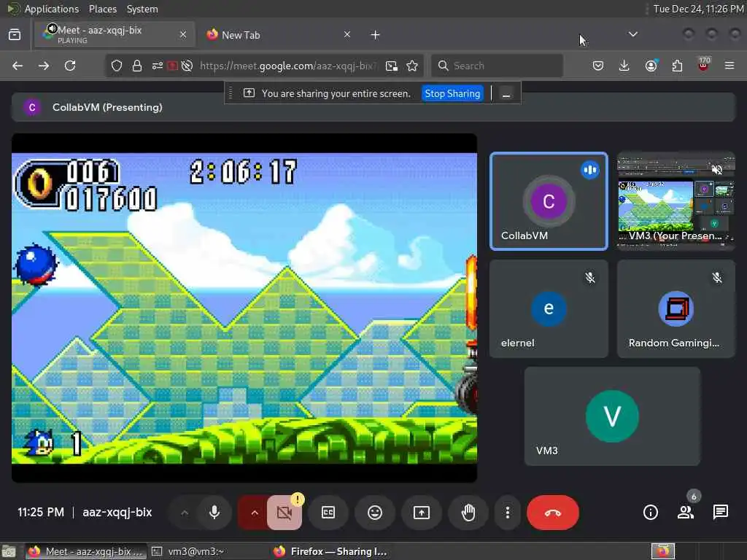Open the chat with everyone panel
The width and height of the screenshot is (747, 560).
point(720,513)
